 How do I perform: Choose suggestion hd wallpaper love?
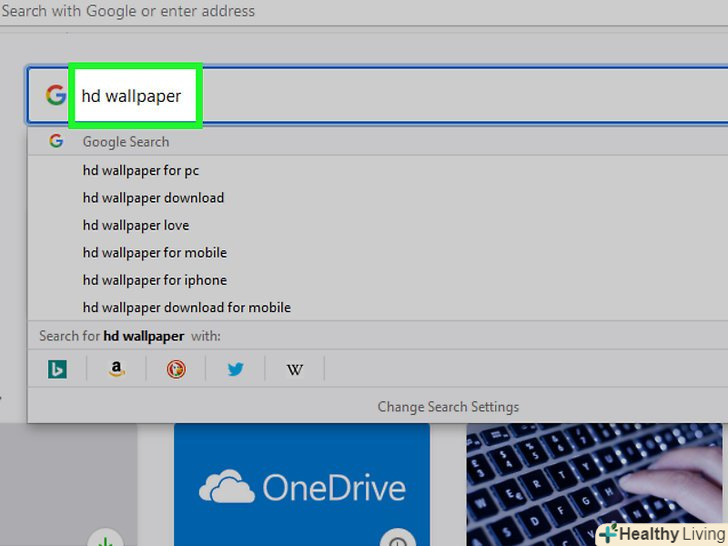click(377, 225)
